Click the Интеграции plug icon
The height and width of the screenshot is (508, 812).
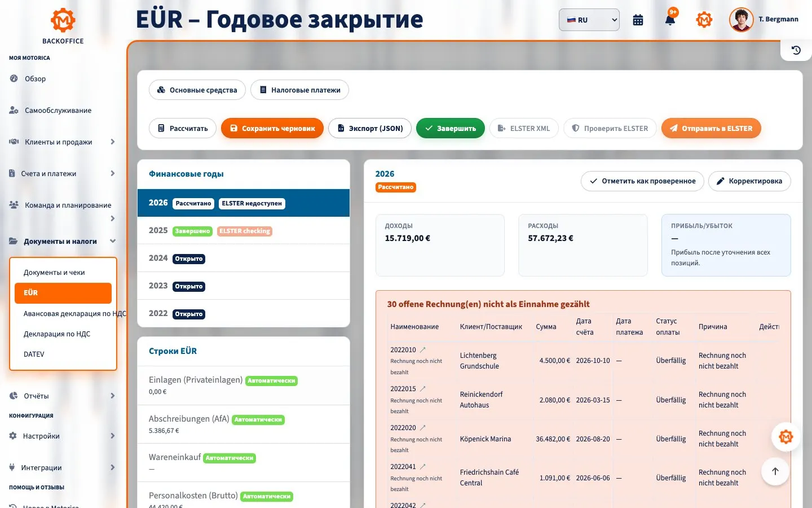tap(12, 467)
